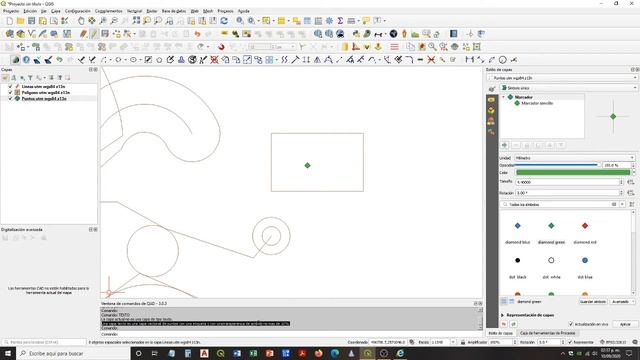Click the Tamaño size input field

567,182
